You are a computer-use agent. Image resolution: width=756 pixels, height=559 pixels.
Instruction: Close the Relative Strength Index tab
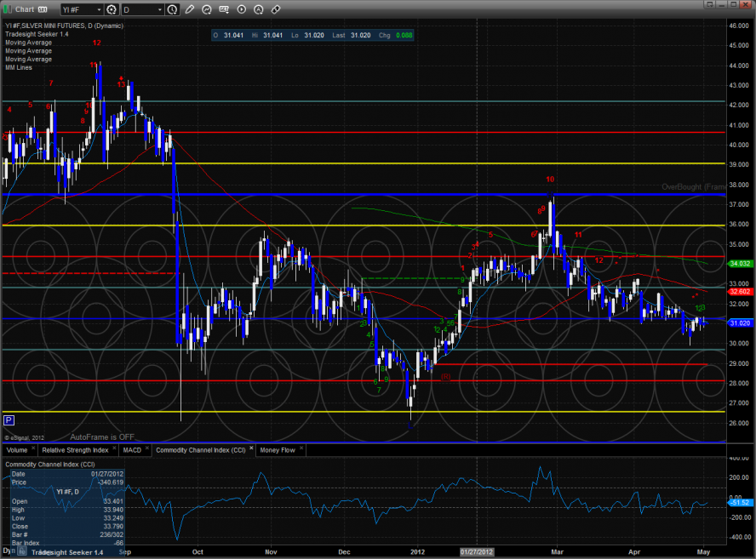(x=114, y=448)
